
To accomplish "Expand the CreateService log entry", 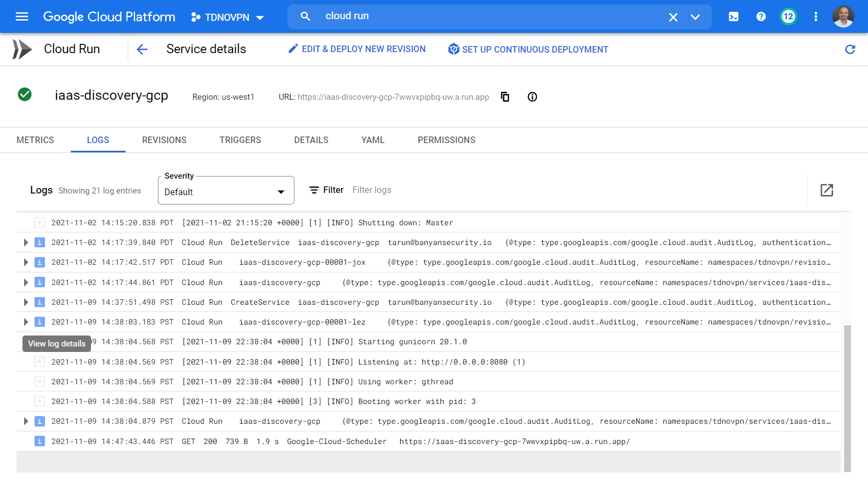I will click(x=26, y=302).
